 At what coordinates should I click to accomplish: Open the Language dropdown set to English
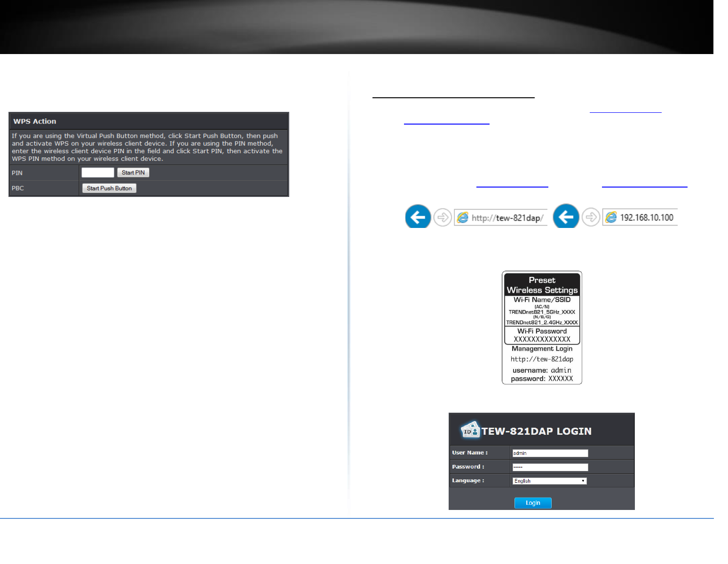click(x=549, y=481)
